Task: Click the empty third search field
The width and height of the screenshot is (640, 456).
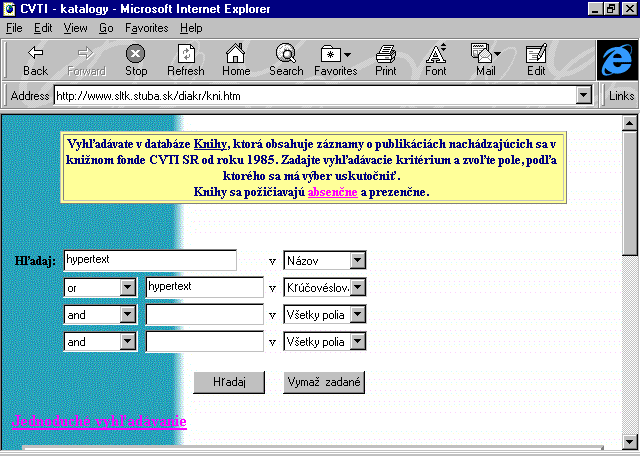Action: pyautogui.click(x=204, y=314)
